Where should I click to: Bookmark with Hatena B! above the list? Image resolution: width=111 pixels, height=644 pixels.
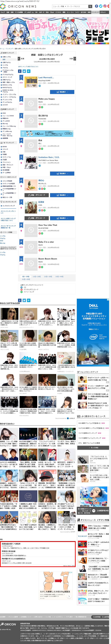[29, 71]
